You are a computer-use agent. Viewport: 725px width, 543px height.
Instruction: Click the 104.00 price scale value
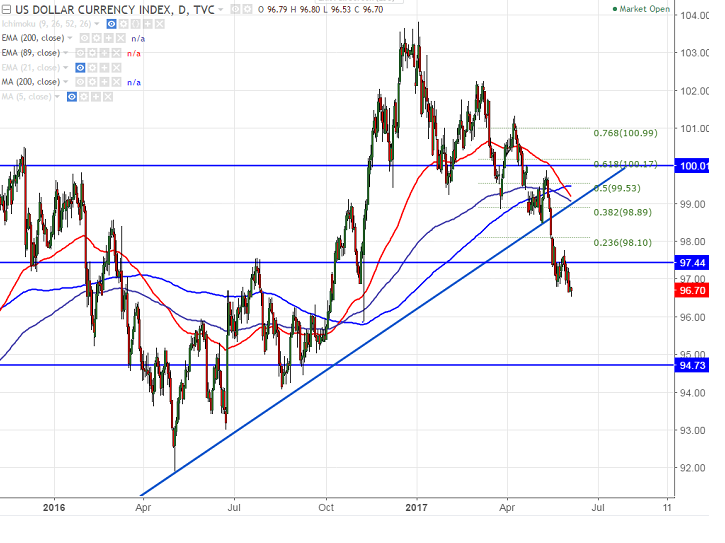click(694, 15)
